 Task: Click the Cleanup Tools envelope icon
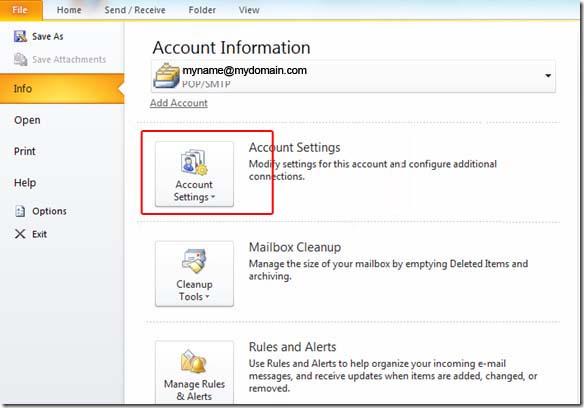(x=194, y=262)
